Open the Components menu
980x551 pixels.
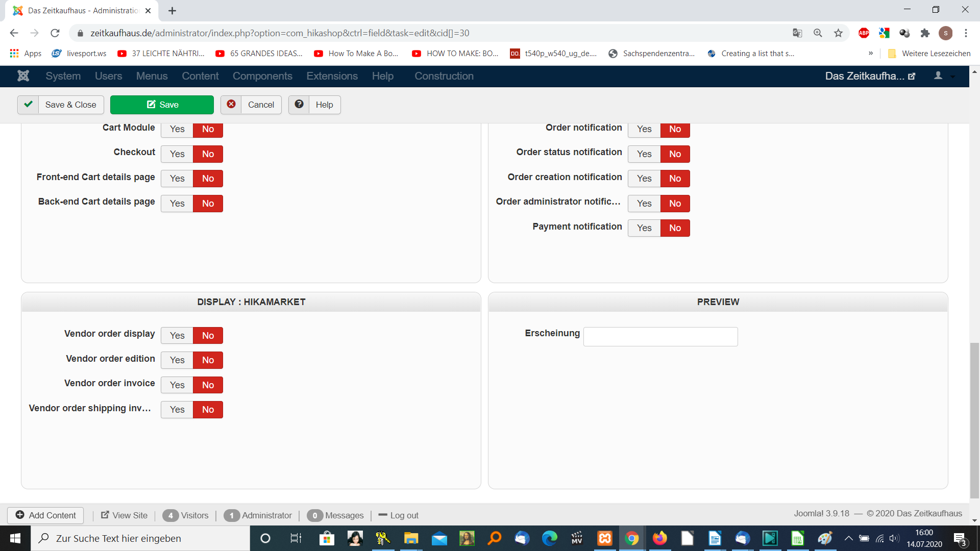click(262, 76)
